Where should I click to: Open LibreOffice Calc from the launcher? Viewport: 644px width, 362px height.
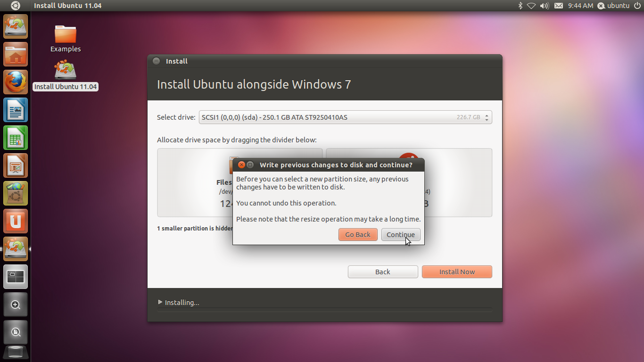16,138
